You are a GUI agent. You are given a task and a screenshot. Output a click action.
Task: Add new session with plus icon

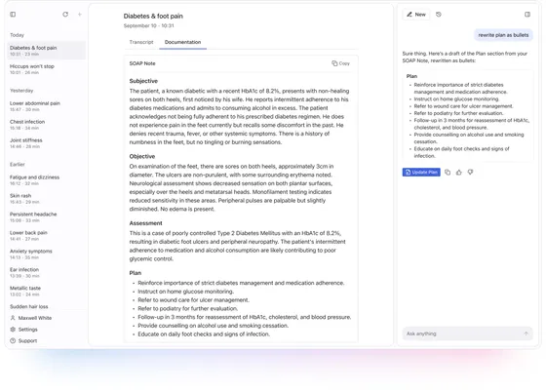point(80,15)
